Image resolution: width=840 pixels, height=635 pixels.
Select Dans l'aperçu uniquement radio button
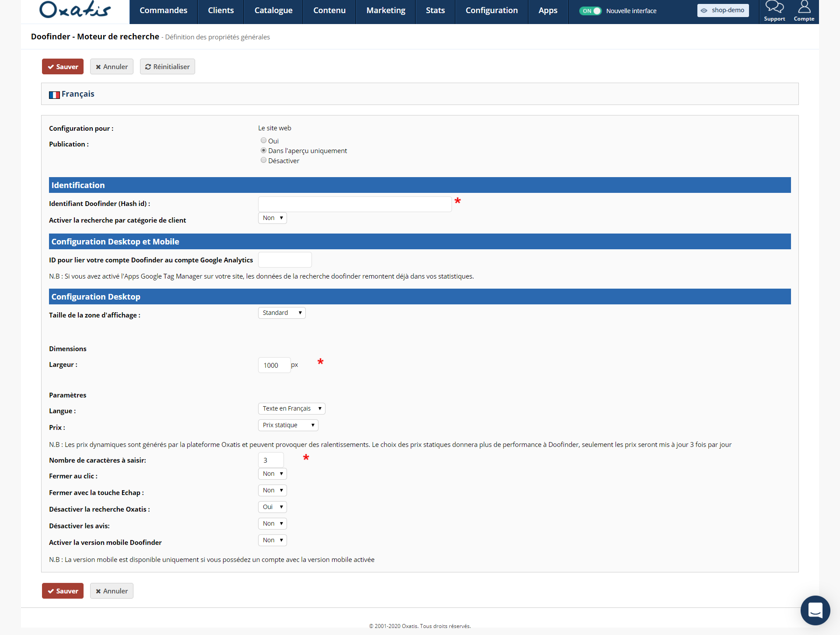(x=263, y=150)
